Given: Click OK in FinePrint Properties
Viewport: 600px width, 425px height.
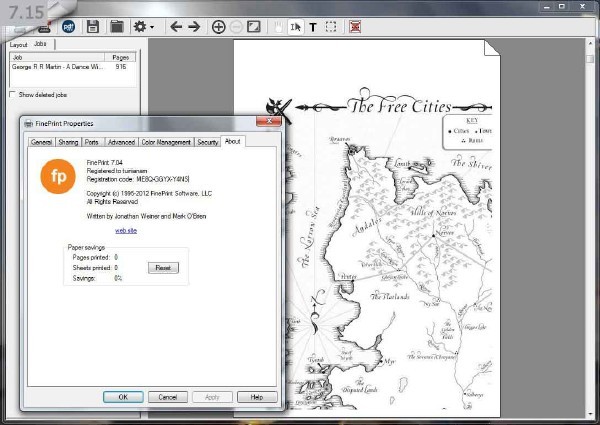Looking at the screenshot, I should pos(123,397).
